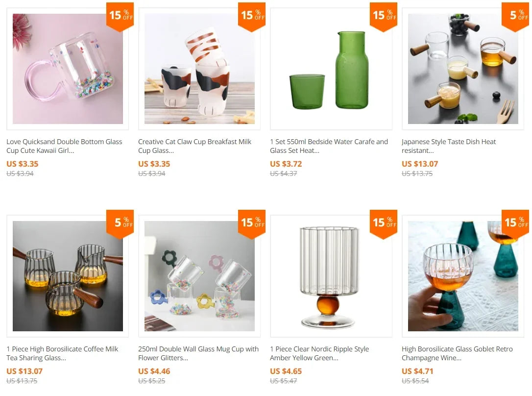Open the Nordic Ripple Style goblet image
The width and height of the screenshot is (532, 396).
(331, 276)
